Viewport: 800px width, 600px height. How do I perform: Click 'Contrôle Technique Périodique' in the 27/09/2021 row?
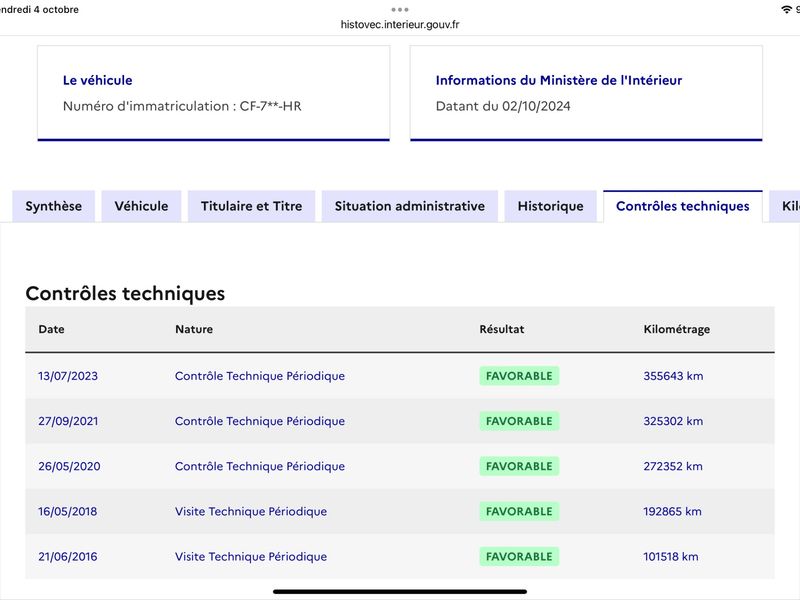click(260, 421)
